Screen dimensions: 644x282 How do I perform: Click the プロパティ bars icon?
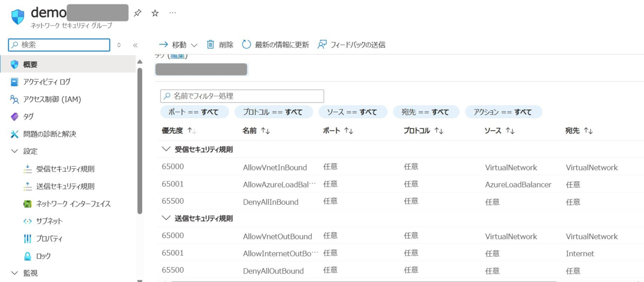tap(28, 239)
